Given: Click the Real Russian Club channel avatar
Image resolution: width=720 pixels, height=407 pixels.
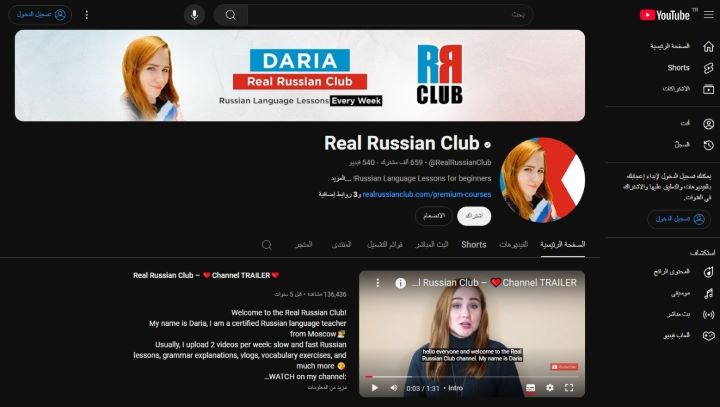Looking at the screenshot, I should coord(542,180).
